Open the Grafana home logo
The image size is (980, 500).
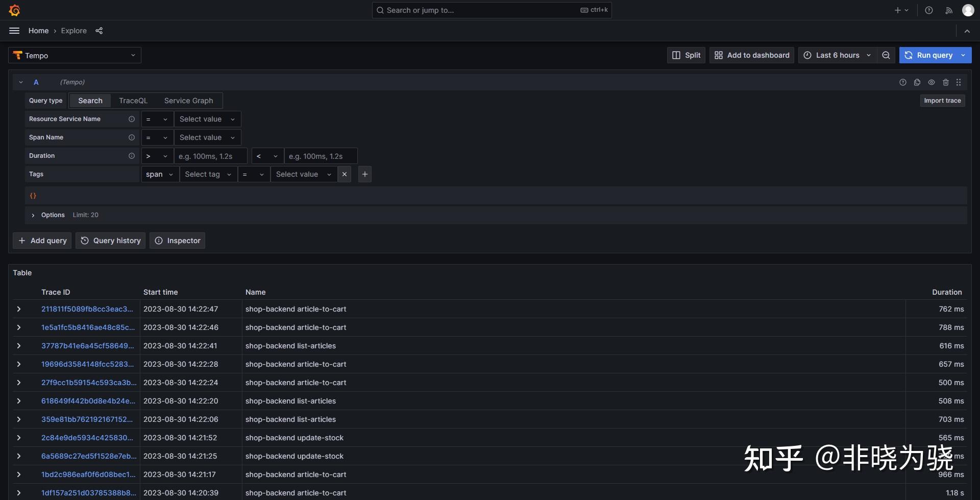(x=15, y=10)
